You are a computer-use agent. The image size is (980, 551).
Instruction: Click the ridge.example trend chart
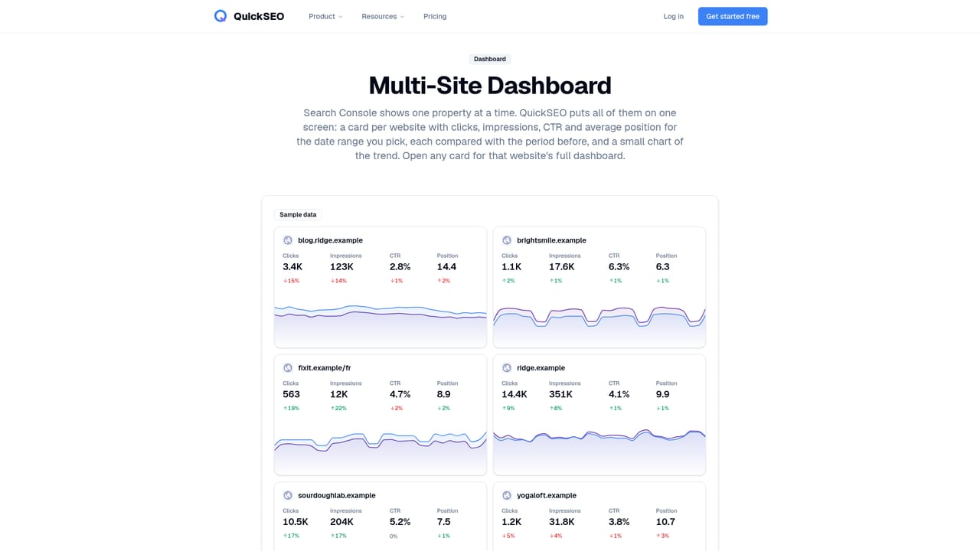click(x=599, y=452)
